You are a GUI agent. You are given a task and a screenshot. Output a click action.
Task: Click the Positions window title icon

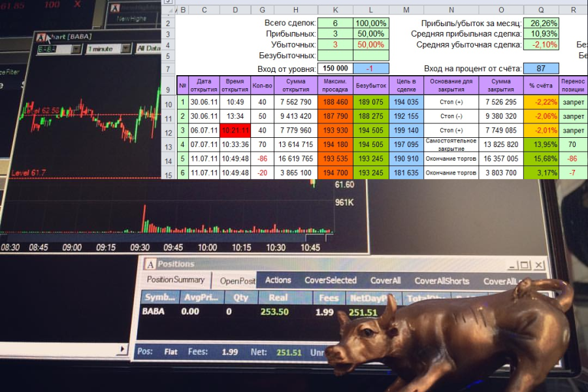(x=150, y=265)
